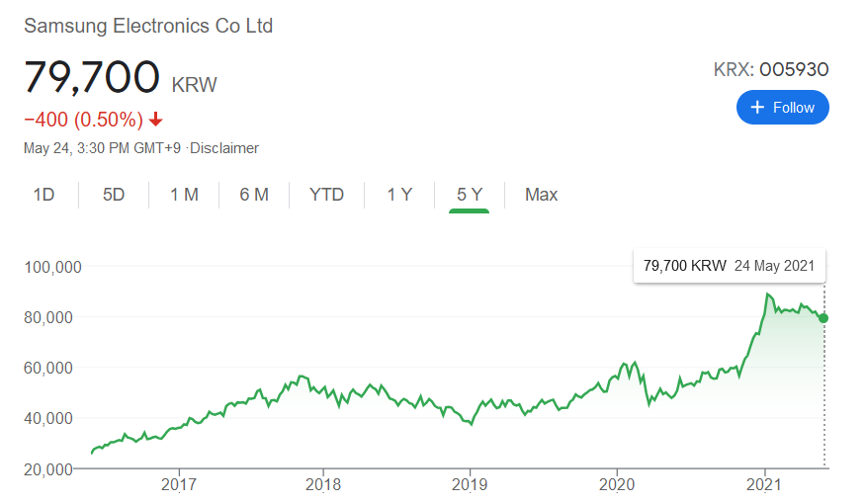Image resolution: width=866 pixels, height=504 pixels.
Task: Open the YTD chart view
Action: (x=326, y=195)
